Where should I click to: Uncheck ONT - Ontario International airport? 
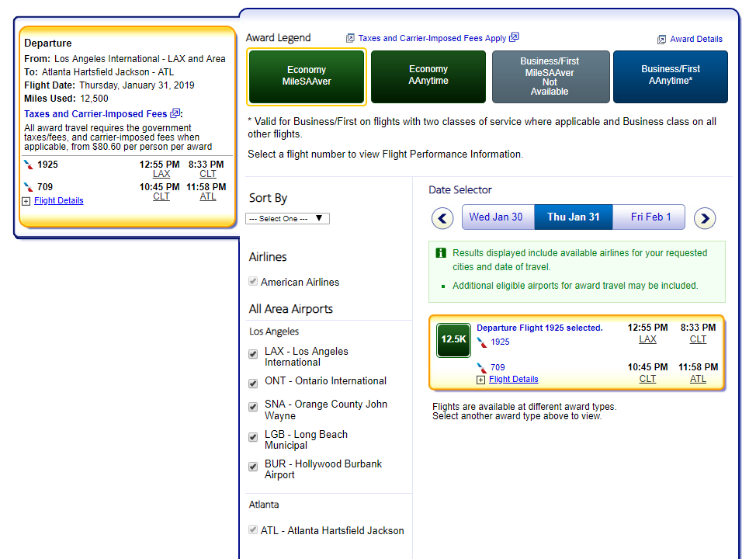(253, 384)
